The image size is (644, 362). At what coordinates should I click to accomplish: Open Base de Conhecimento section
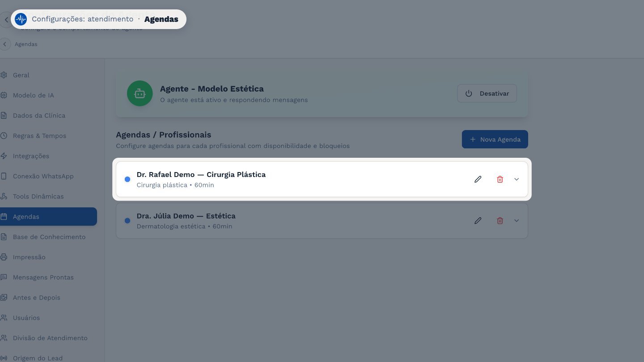pyautogui.click(x=48, y=237)
